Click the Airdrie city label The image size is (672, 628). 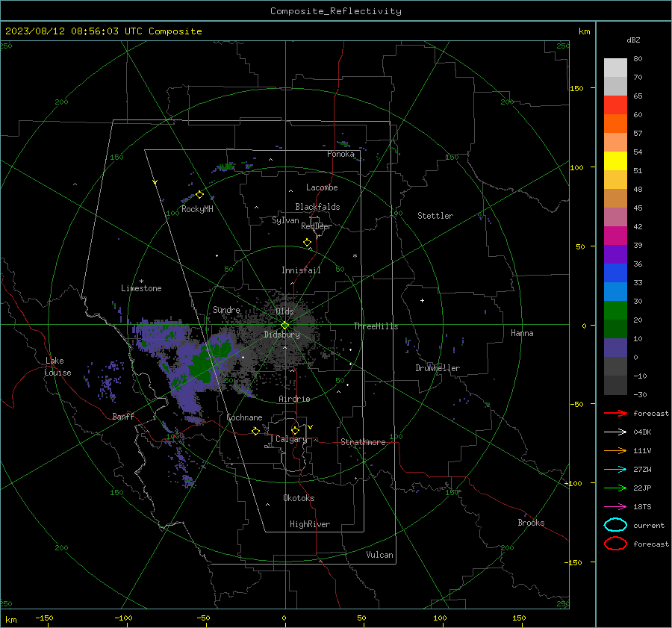tap(294, 399)
